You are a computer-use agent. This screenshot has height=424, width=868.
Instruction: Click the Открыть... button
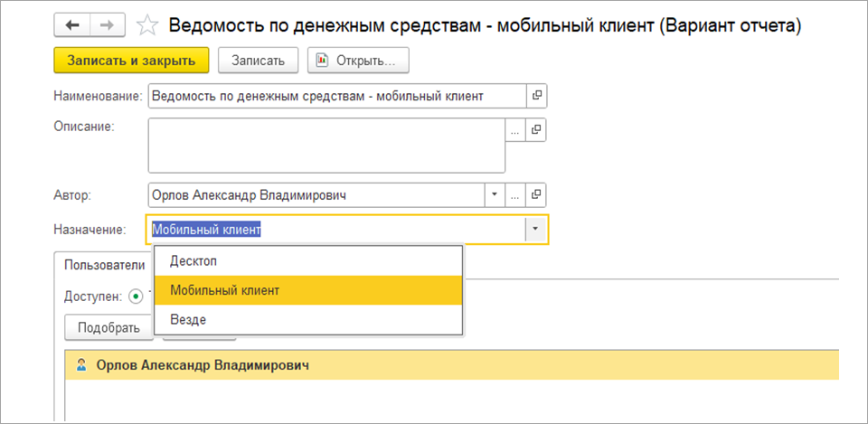pos(358,61)
